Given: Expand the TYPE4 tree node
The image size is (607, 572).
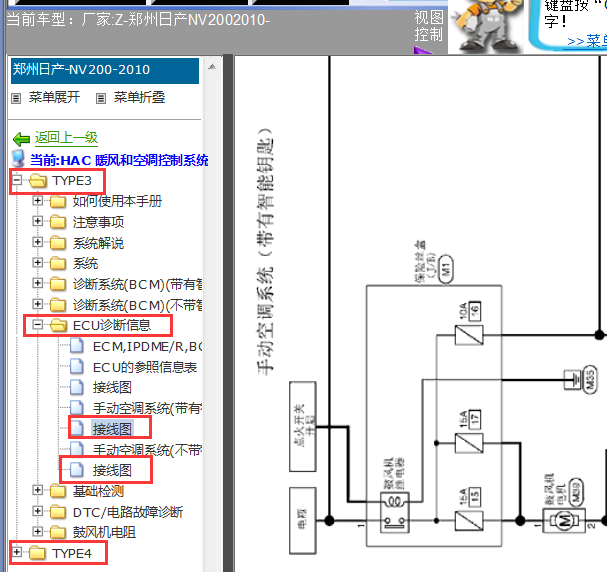Looking at the screenshot, I should point(17,552).
